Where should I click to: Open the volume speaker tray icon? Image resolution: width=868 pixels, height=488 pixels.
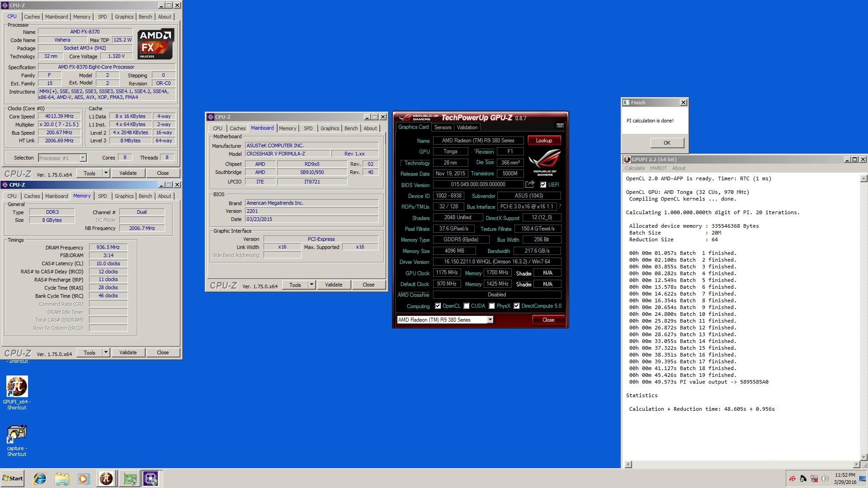coord(825,479)
